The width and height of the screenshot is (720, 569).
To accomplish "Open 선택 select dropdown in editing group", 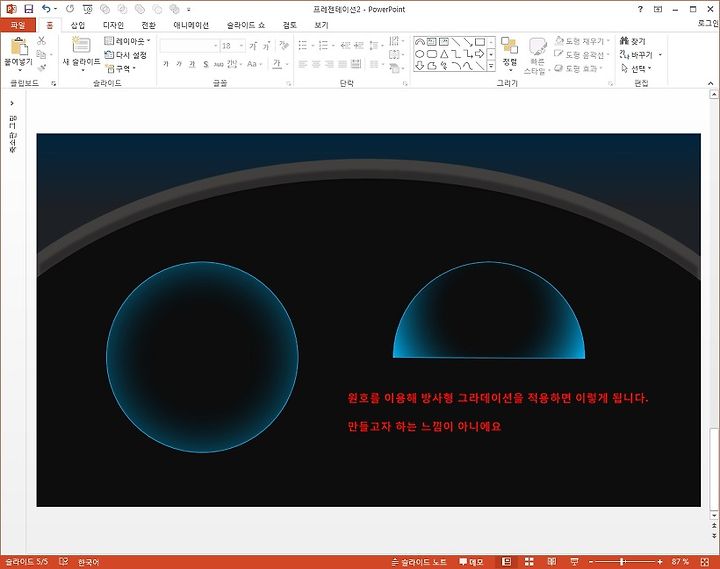I will tap(636, 69).
